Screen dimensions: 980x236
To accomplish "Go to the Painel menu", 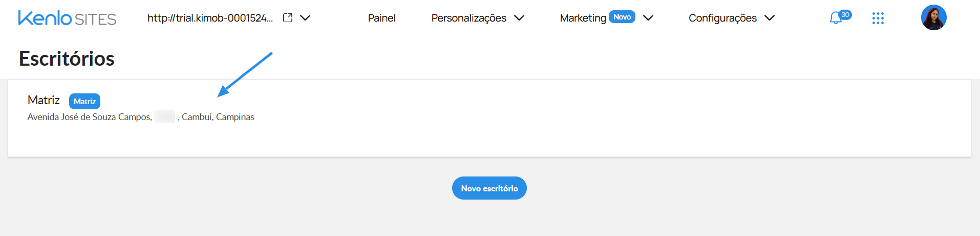I will click(x=381, y=18).
